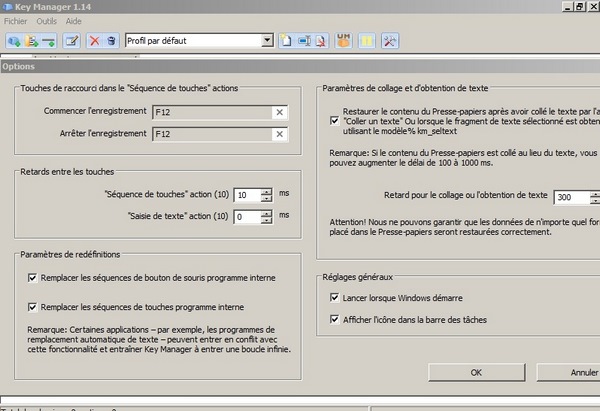Open the Outils menu
Screen dimensions: 600x411
pyautogui.click(x=47, y=21)
